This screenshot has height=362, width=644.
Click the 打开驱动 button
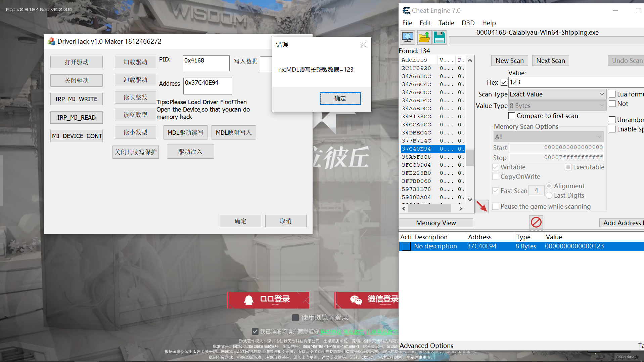[77, 62]
